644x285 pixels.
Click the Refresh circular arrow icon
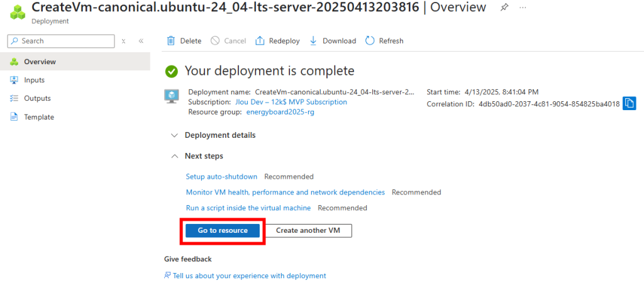click(370, 41)
